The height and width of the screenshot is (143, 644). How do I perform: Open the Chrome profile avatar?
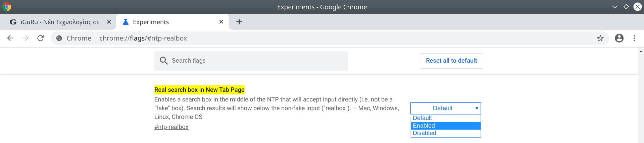[x=619, y=38]
